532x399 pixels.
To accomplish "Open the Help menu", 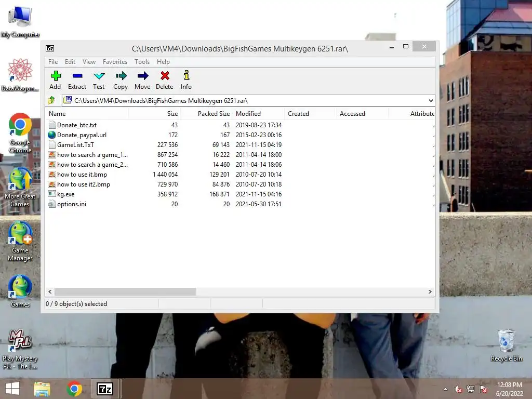I will [x=163, y=62].
